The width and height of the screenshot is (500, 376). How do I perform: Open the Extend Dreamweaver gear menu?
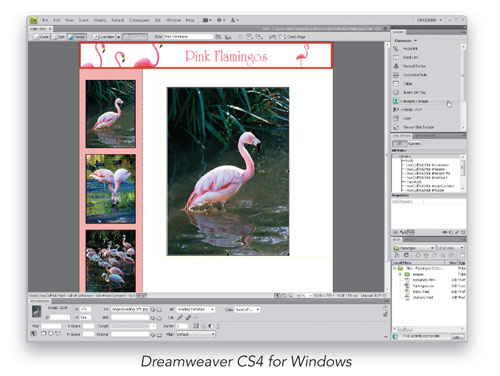221,20
